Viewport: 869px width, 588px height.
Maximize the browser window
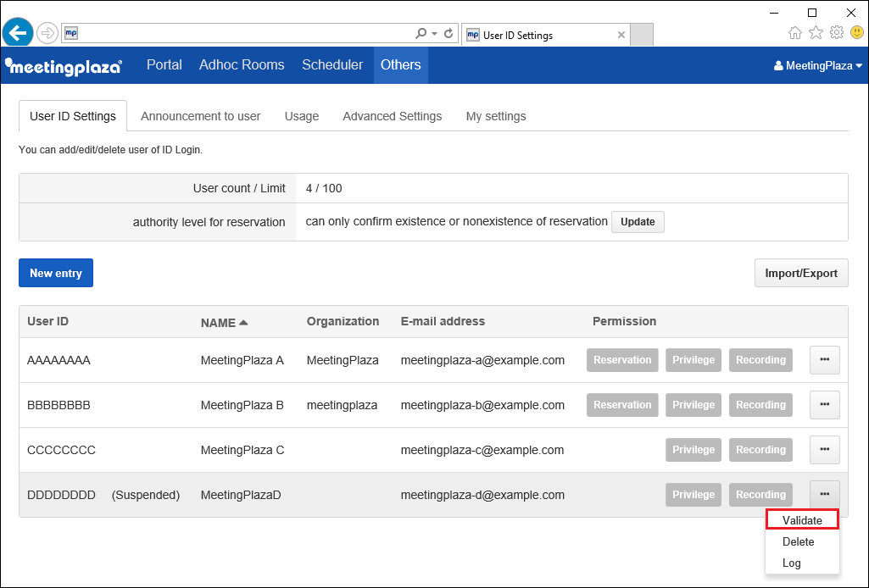[812, 13]
